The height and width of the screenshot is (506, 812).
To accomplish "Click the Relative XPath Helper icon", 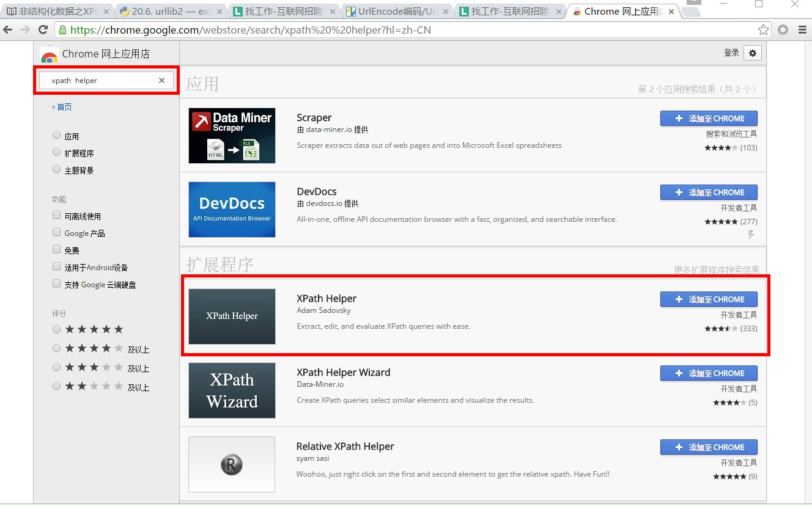I will pyautogui.click(x=232, y=464).
